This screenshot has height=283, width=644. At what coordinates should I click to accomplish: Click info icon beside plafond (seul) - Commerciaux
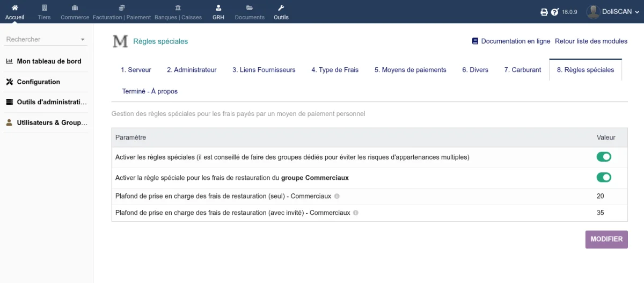click(x=336, y=197)
